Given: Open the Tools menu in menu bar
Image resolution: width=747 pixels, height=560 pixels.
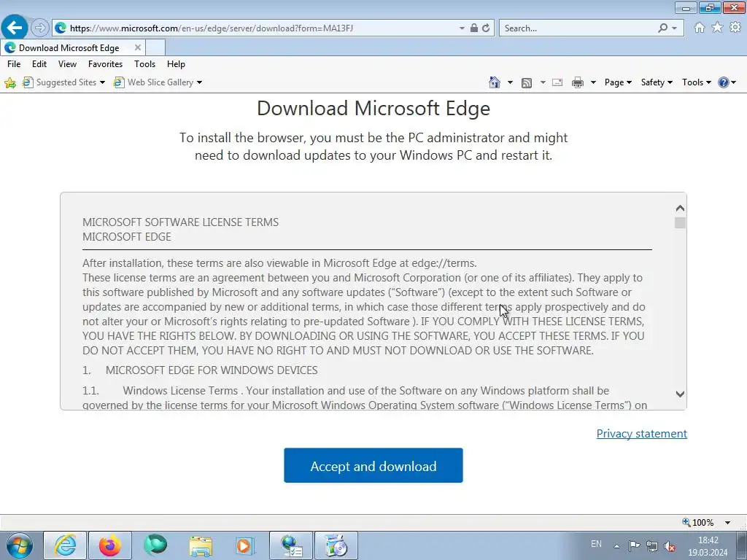Looking at the screenshot, I should (x=145, y=64).
